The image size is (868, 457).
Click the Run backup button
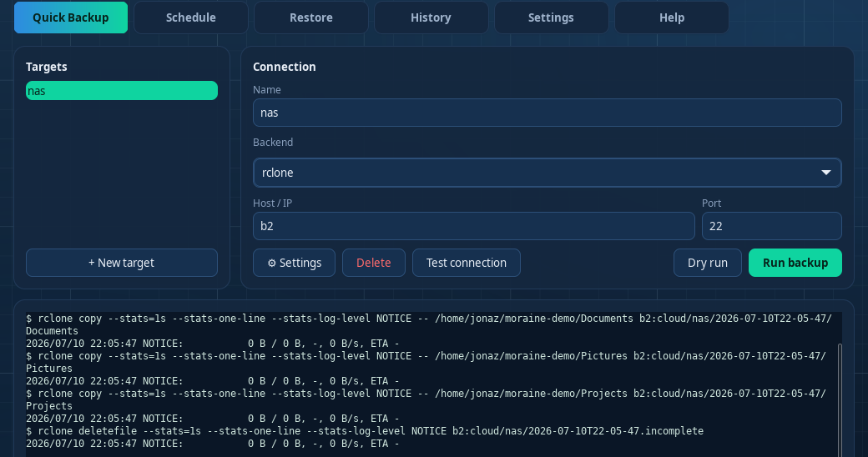795,263
